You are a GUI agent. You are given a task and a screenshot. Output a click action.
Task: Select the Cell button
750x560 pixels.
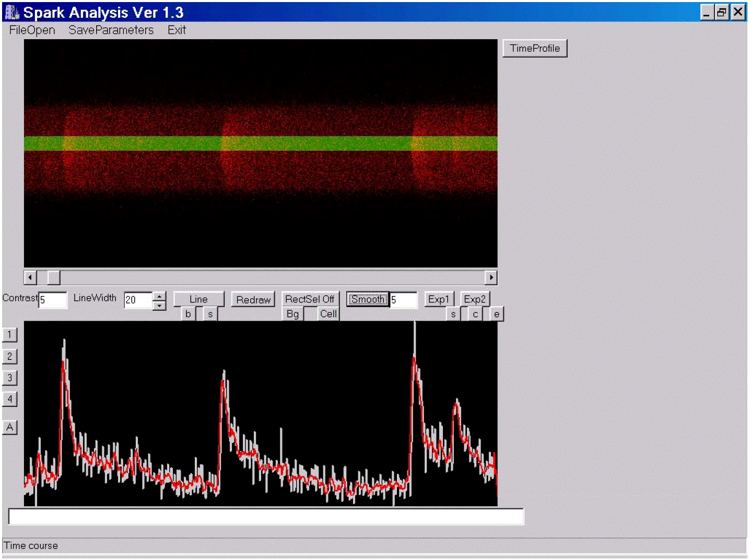pos(329,314)
